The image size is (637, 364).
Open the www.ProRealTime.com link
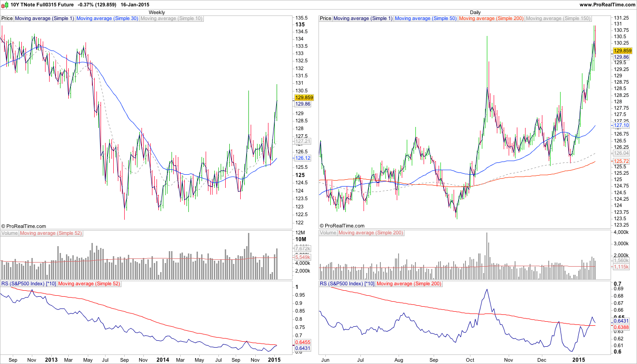tap(607, 5)
